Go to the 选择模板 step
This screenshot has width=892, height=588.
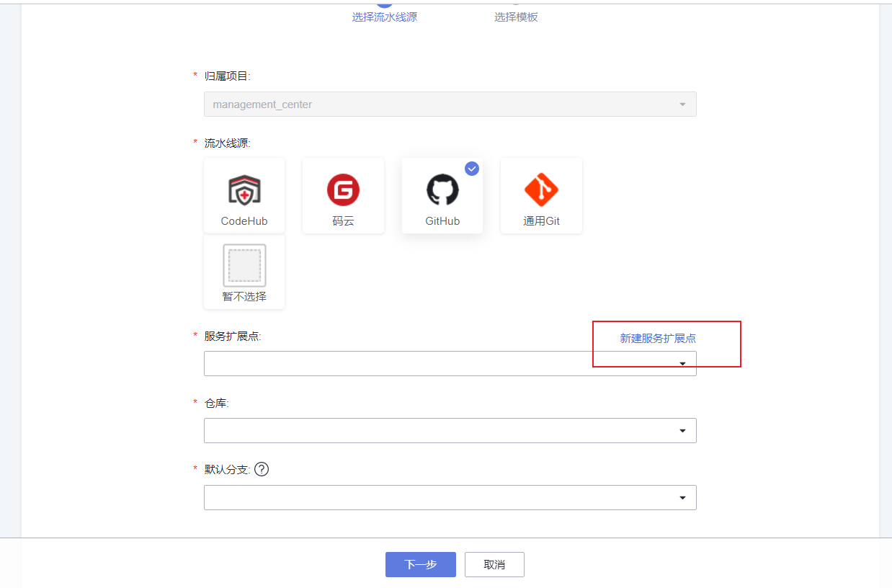coord(516,17)
